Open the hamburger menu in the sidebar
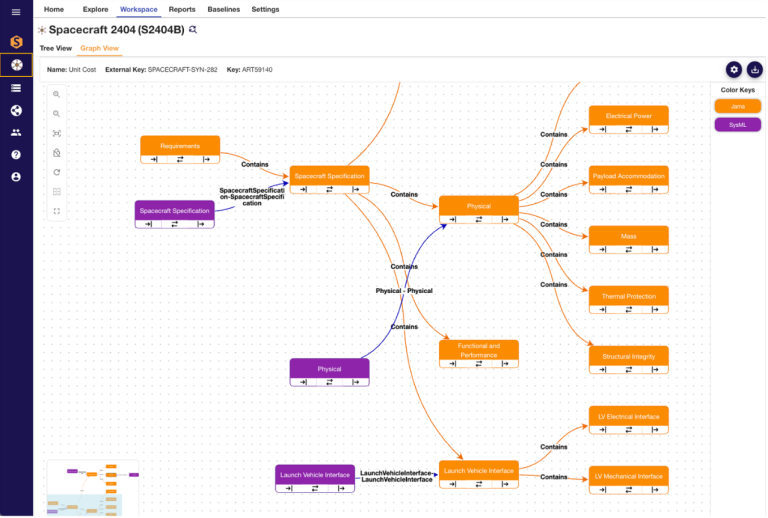 tap(16, 12)
